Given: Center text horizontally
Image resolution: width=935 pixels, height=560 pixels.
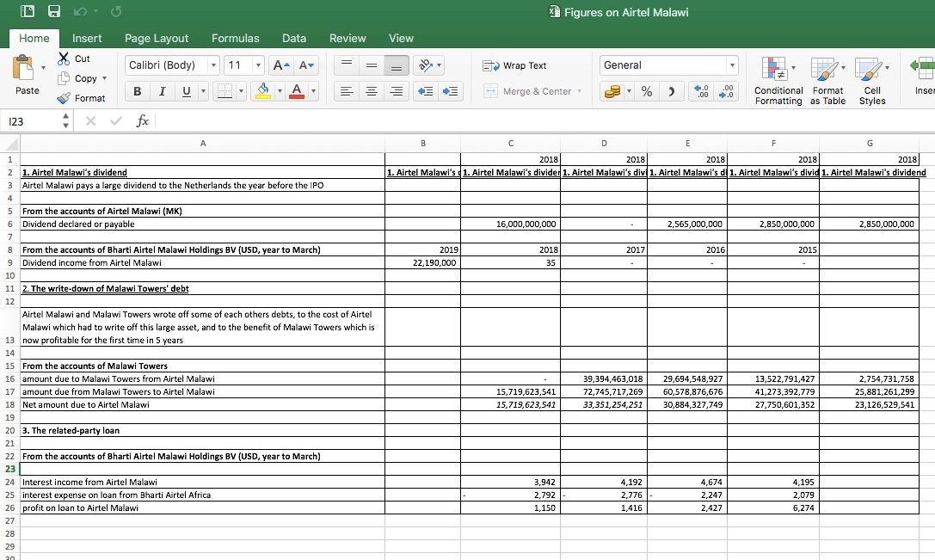Looking at the screenshot, I should [372, 91].
